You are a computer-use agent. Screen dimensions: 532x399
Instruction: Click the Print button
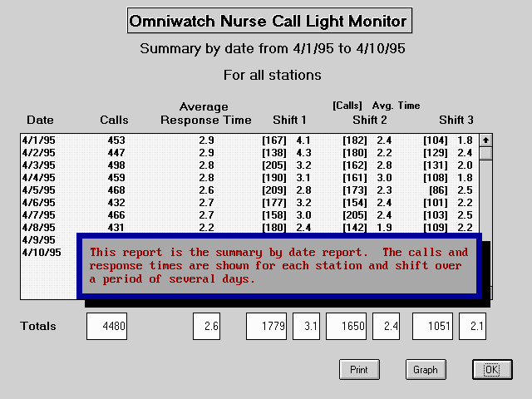click(359, 370)
